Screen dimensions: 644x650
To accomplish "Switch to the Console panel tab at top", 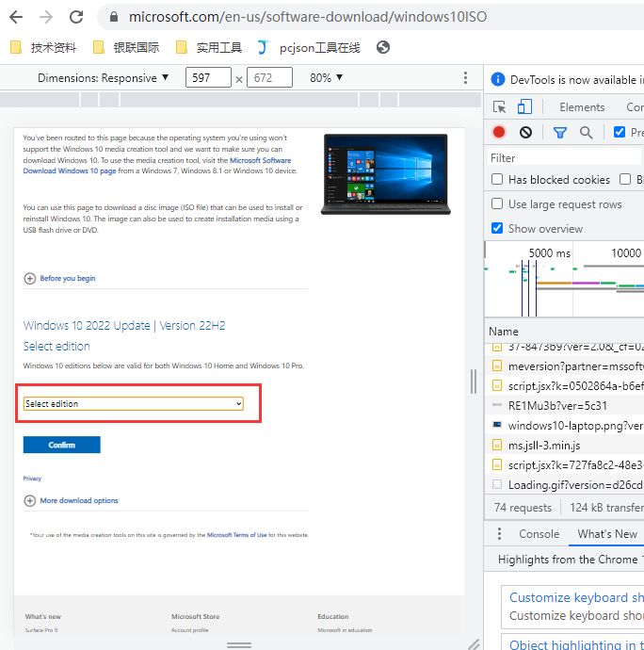I will pos(636,107).
